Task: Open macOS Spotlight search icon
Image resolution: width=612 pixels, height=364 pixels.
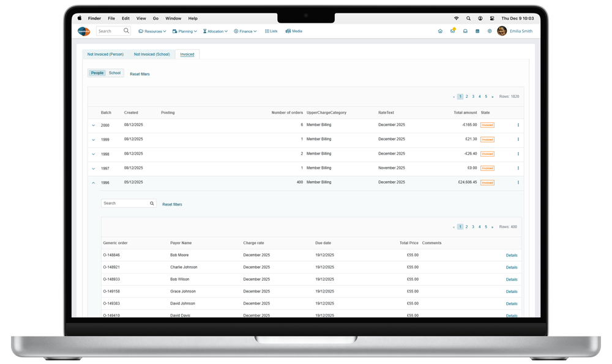Action: pos(468,18)
